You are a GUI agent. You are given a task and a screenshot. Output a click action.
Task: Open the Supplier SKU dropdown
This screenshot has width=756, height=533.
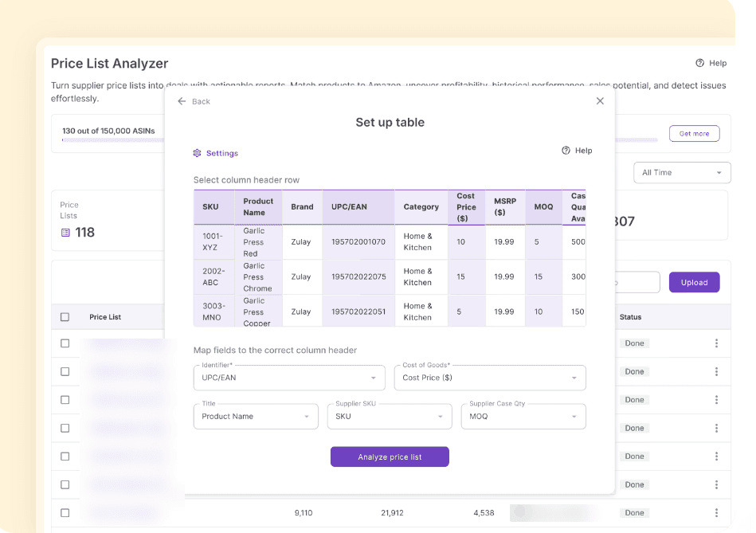click(390, 416)
